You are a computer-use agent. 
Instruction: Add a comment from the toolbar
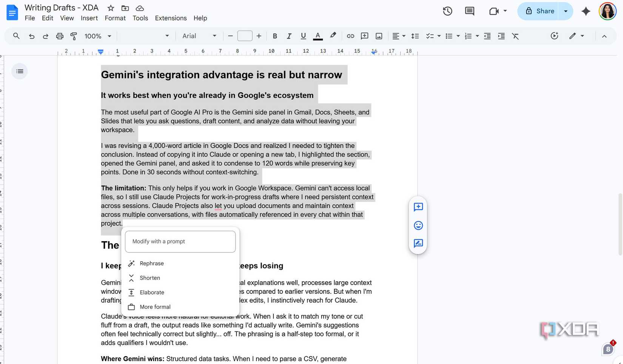tap(364, 36)
